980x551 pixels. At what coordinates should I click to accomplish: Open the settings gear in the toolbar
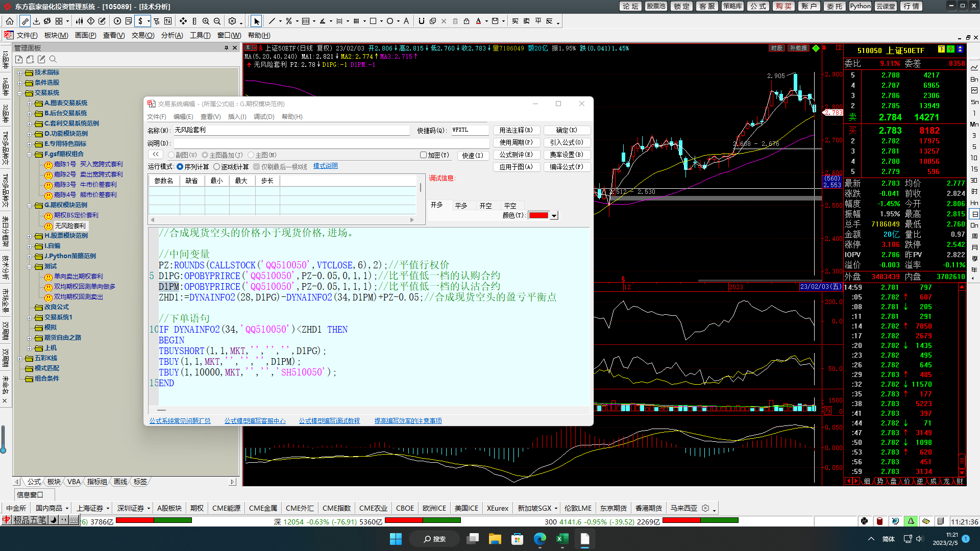[232, 21]
